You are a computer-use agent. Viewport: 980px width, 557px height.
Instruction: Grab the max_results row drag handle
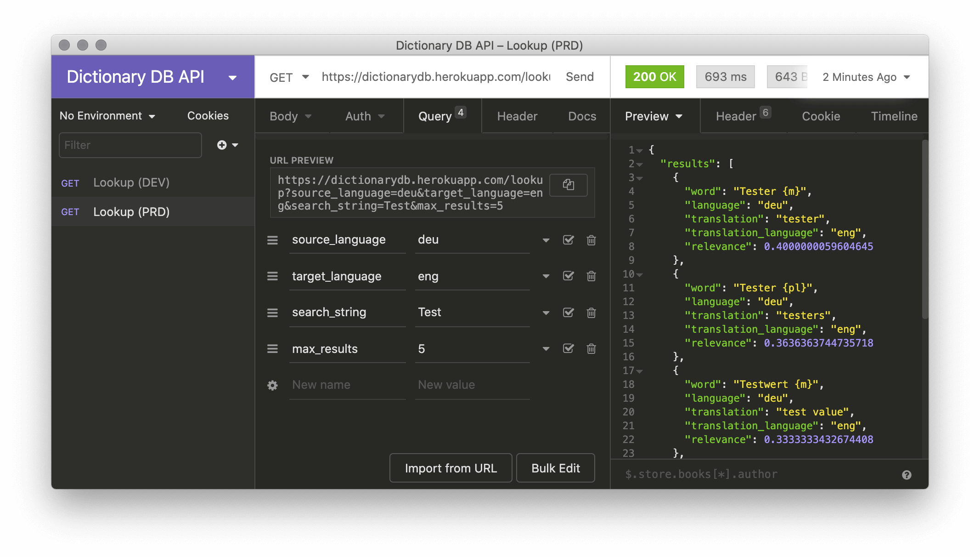point(272,348)
